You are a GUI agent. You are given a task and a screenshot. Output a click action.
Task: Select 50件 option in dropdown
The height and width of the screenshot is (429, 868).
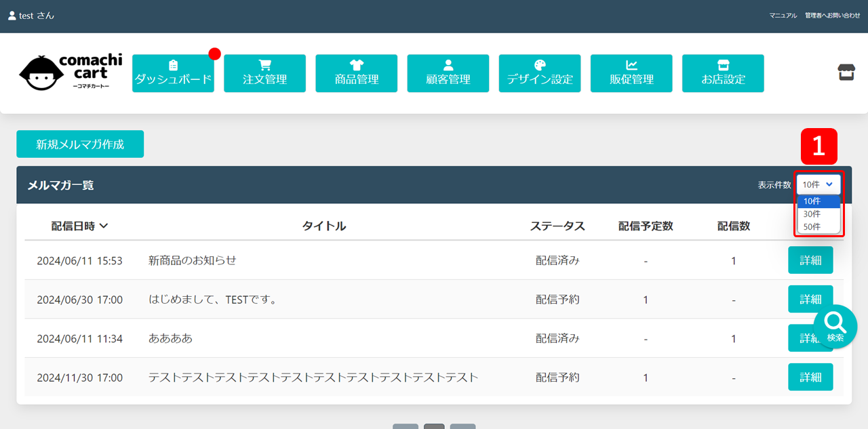pyautogui.click(x=818, y=227)
